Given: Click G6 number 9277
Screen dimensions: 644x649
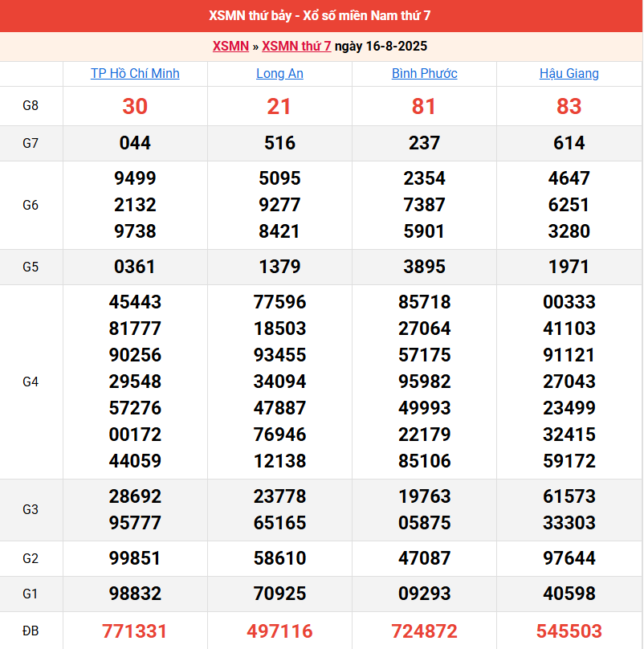Looking at the screenshot, I should 279,205.
